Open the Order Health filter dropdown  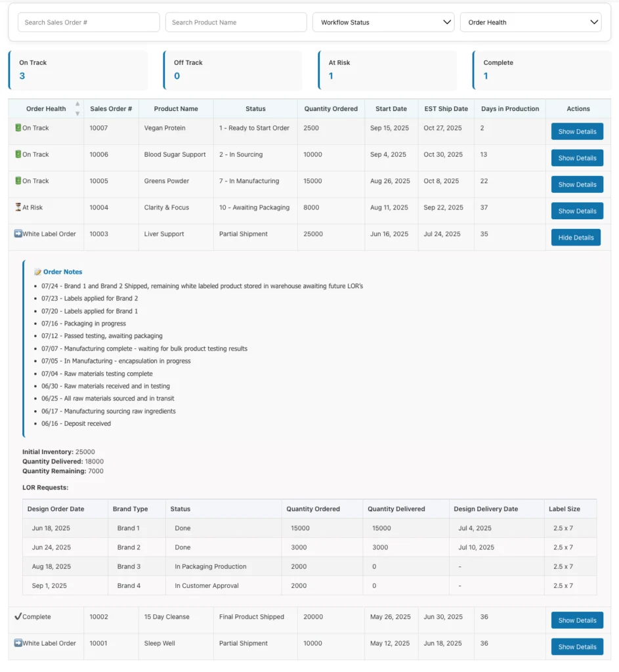pyautogui.click(x=530, y=22)
